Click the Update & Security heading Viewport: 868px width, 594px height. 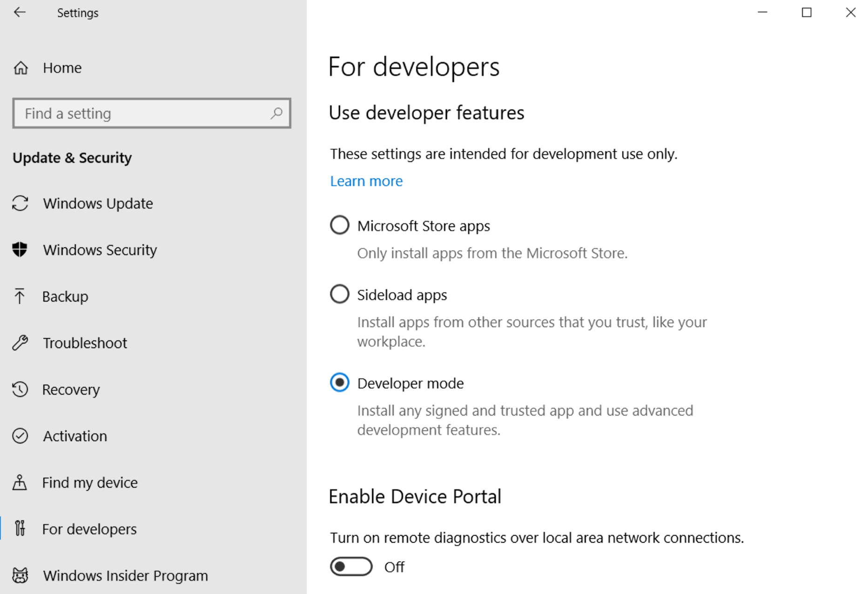pyautogui.click(x=72, y=158)
